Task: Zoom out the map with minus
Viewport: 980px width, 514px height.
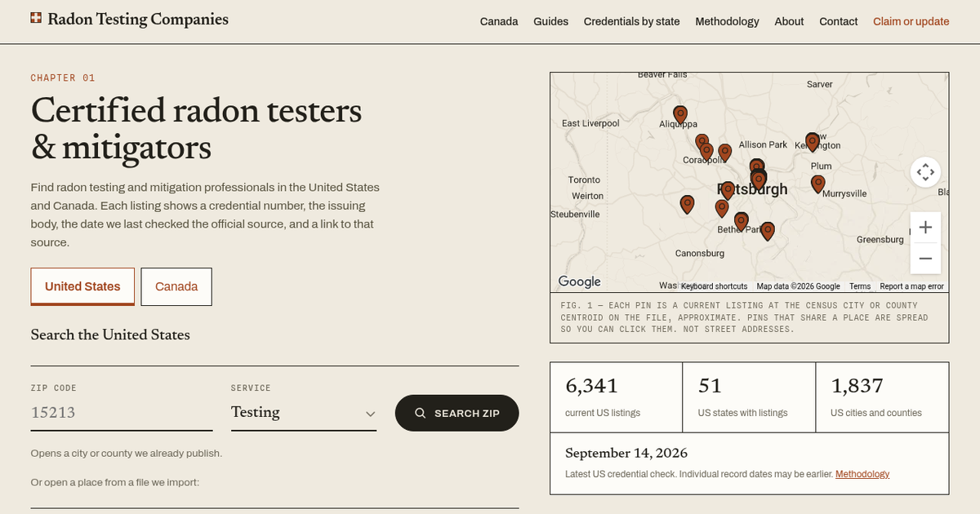Action: (x=925, y=259)
